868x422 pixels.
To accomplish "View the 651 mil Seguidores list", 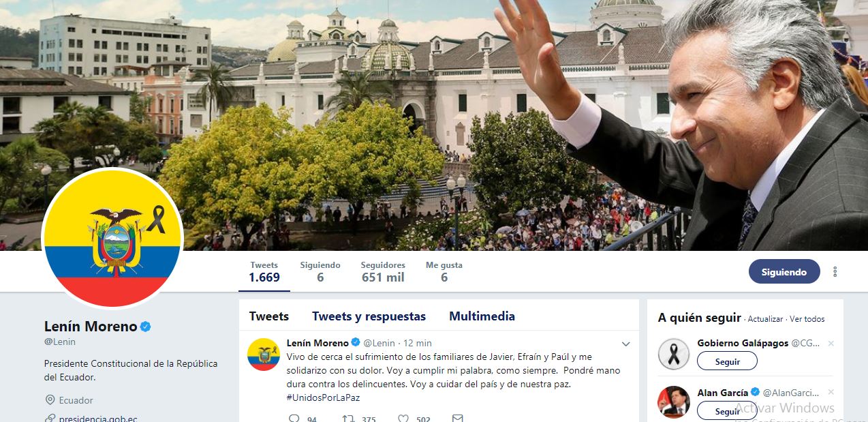I will pyautogui.click(x=383, y=271).
